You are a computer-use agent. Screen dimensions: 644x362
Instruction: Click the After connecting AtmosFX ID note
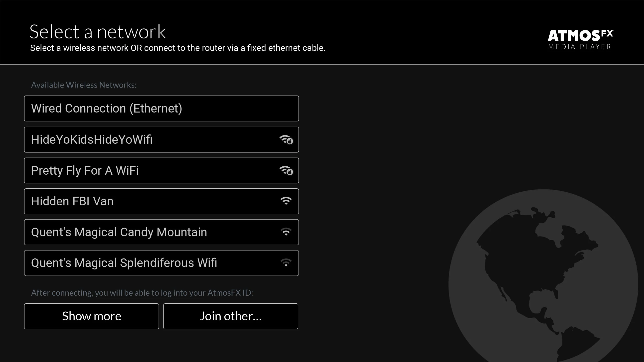[x=142, y=293]
